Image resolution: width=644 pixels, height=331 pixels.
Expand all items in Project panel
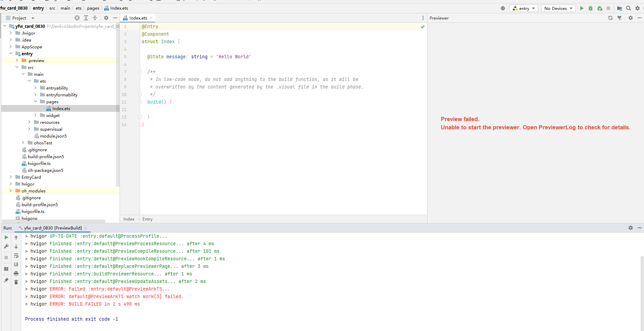[x=86, y=18]
